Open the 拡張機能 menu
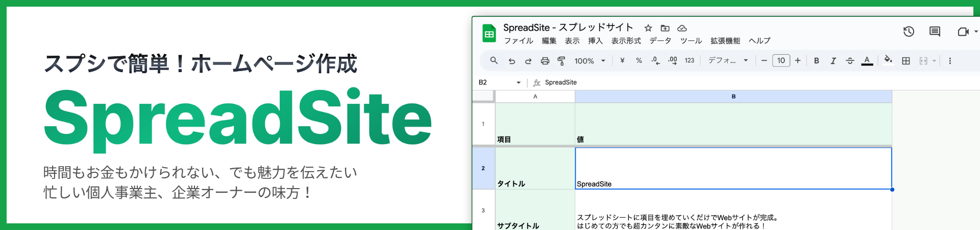Screen dimensions: 980x230 pyautogui.click(x=725, y=41)
